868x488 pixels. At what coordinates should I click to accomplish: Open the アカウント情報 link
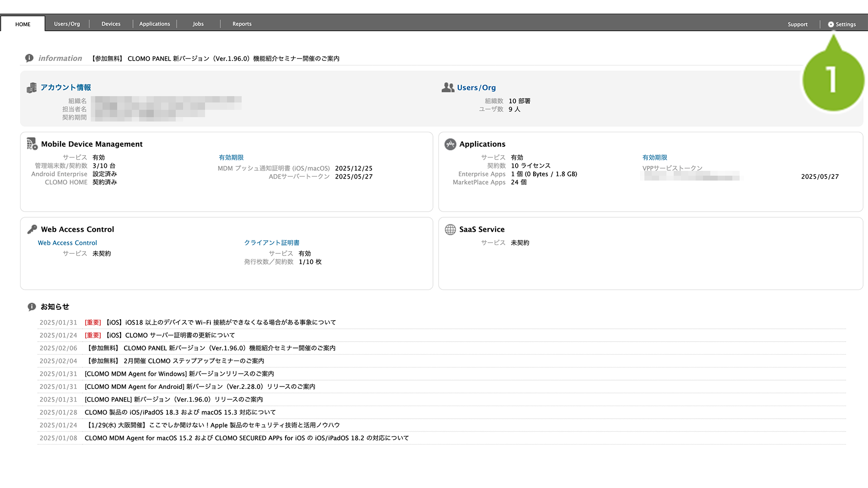[66, 87]
